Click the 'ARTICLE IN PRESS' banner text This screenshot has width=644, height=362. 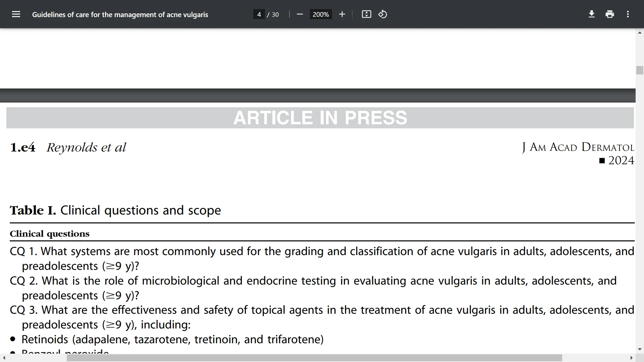coord(320,118)
